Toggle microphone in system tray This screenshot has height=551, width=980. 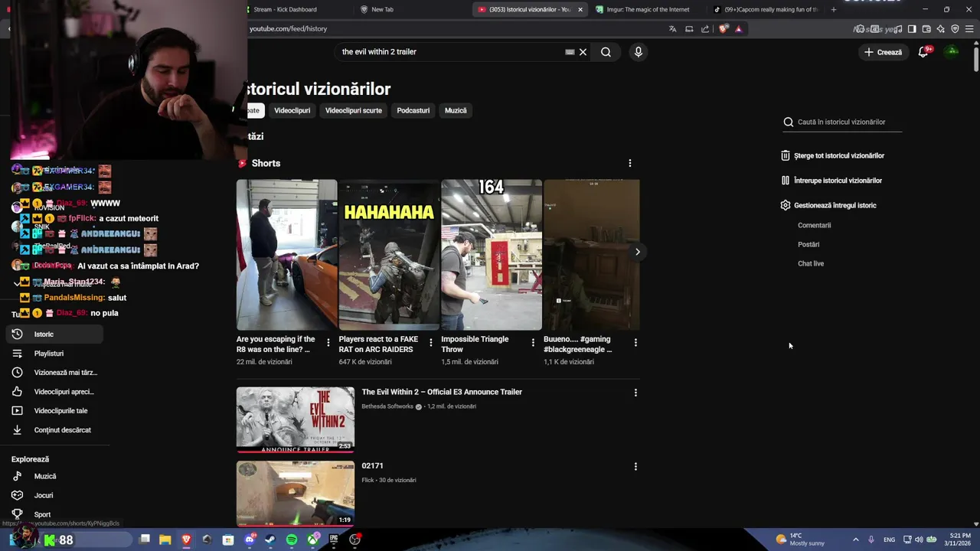click(x=871, y=540)
